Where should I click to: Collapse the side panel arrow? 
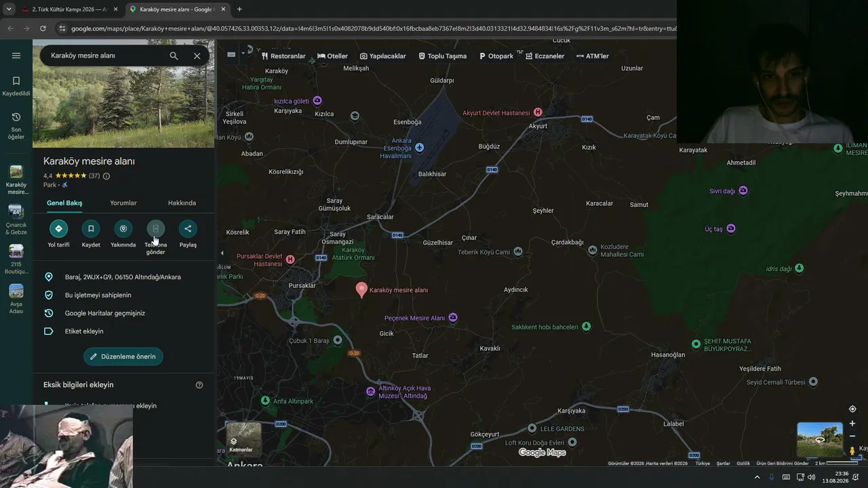point(222,253)
